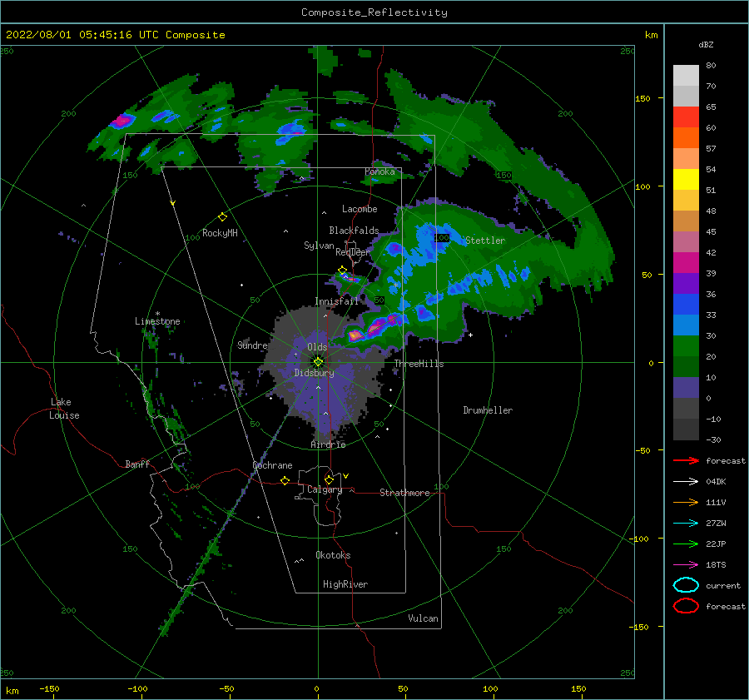
Task: Click the Didsbury town label
Action: pyautogui.click(x=314, y=373)
